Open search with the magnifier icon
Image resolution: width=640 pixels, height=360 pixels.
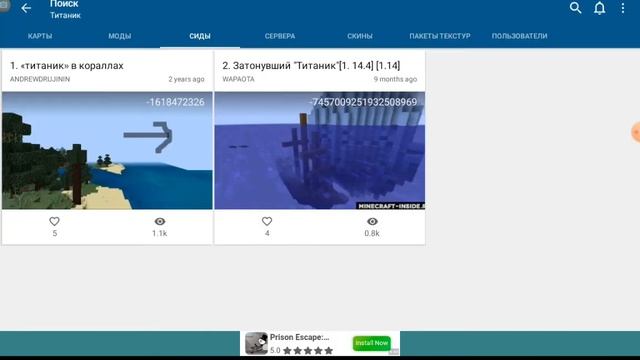[x=576, y=8]
